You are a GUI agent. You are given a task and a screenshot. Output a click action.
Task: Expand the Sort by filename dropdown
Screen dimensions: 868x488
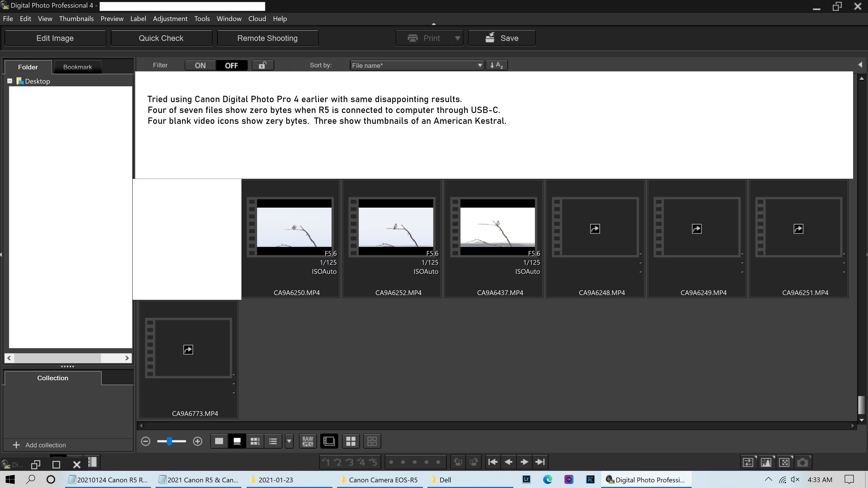[x=480, y=65]
